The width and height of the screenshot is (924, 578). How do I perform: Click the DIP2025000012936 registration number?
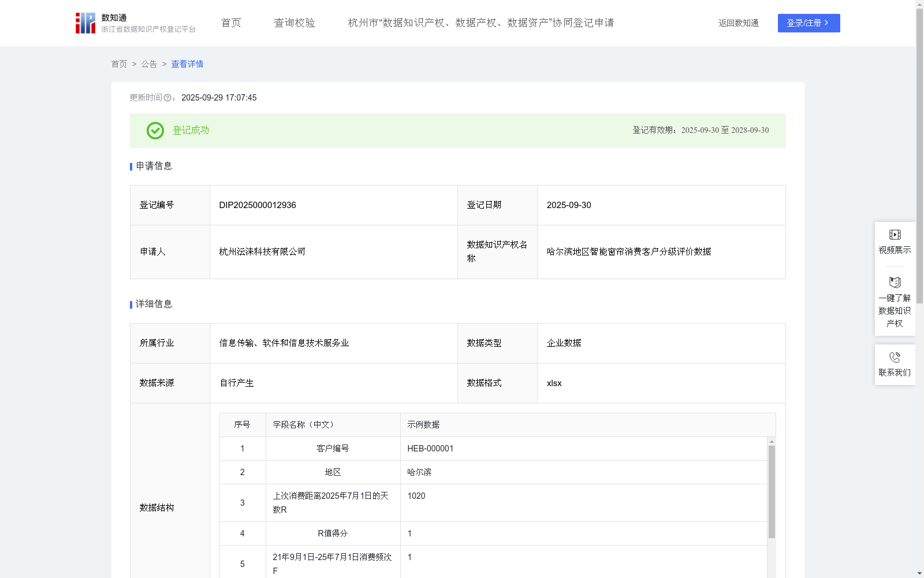click(x=257, y=205)
